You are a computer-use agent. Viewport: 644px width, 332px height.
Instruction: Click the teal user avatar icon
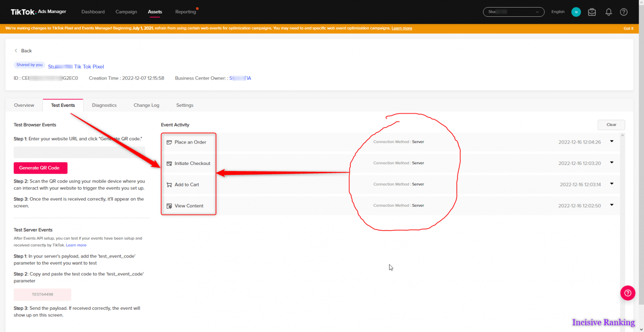click(x=576, y=12)
